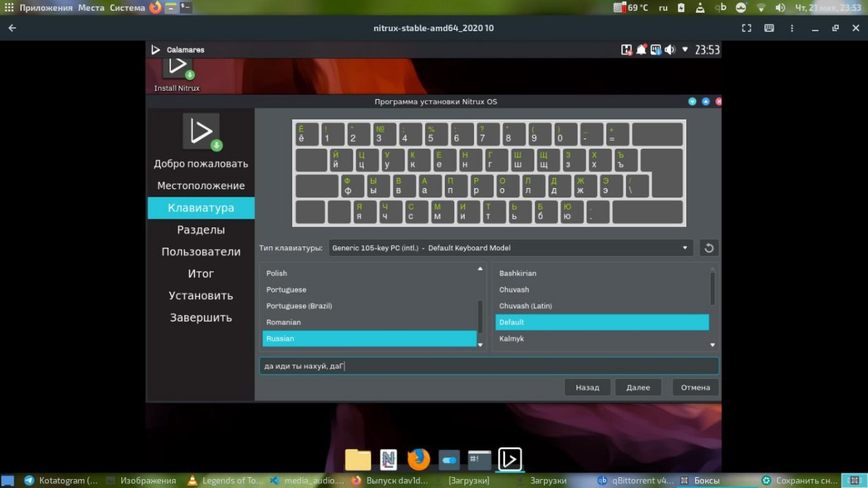The width and height of the screenshot is (868, 488).
Task: Click Firefox launcher in top panel
Action: pyautogui.click(x=155, y=7)
